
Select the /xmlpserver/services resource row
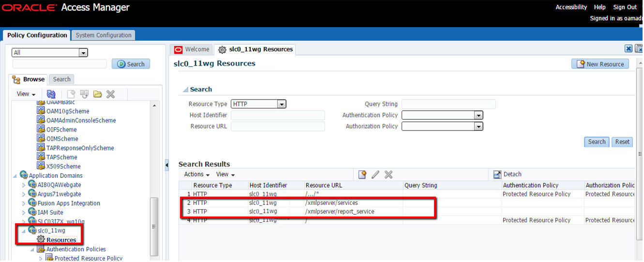pos(406,203)
